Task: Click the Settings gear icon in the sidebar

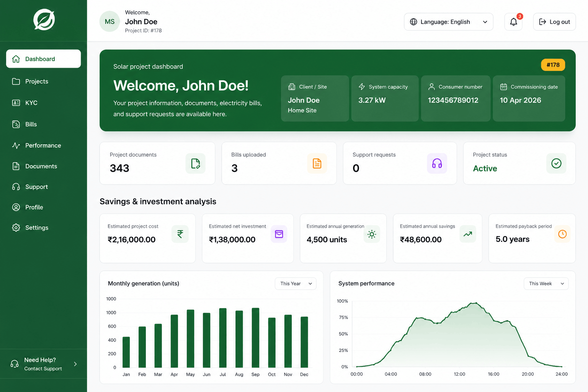Action: [x=16, y=227]
